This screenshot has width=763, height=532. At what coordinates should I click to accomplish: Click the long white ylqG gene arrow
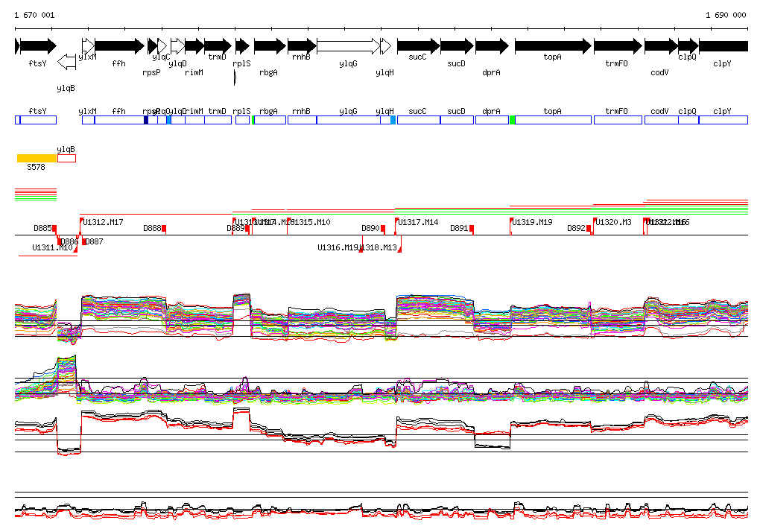coord(349,46)
